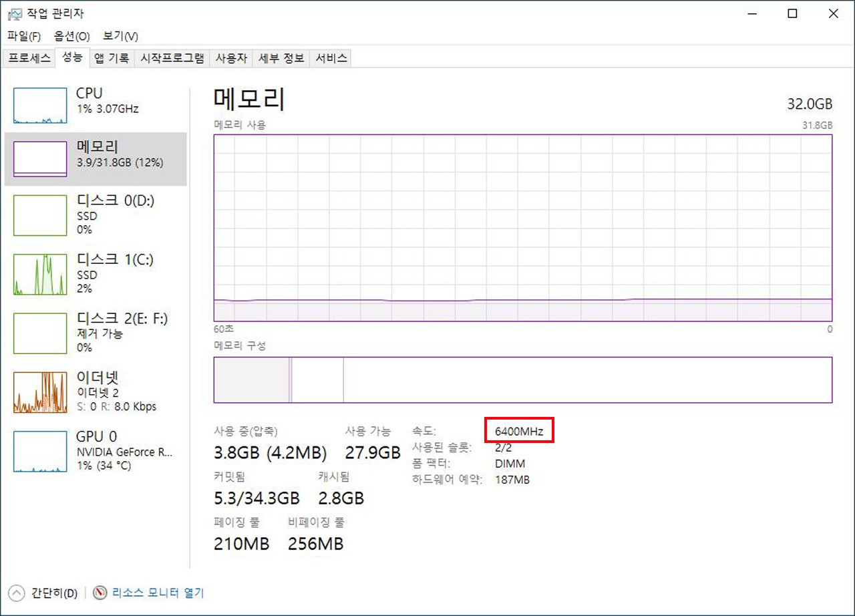The width and height of the screenshot is (855, 616).
Task: Click the 리소스 모니터 열기 link
Action: point(158,593)
